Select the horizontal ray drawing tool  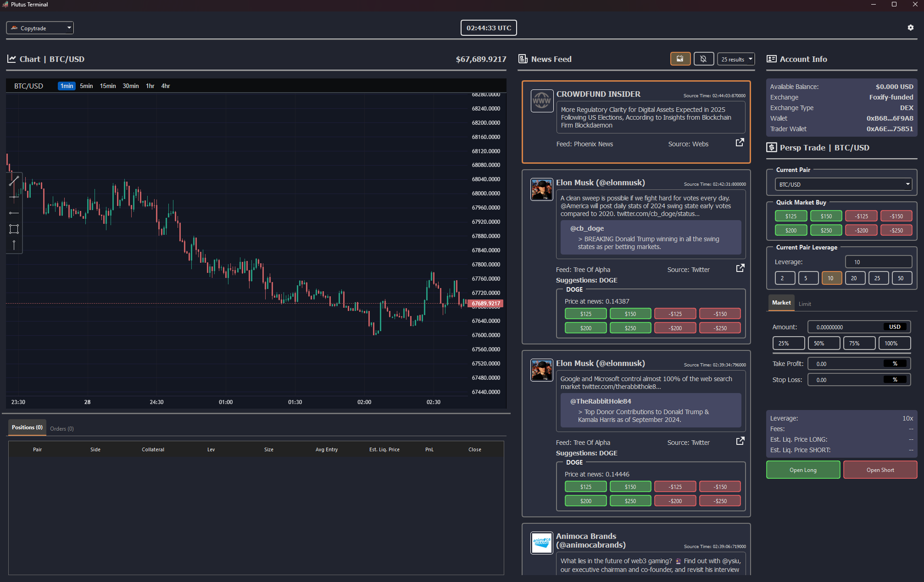(14, 213)
